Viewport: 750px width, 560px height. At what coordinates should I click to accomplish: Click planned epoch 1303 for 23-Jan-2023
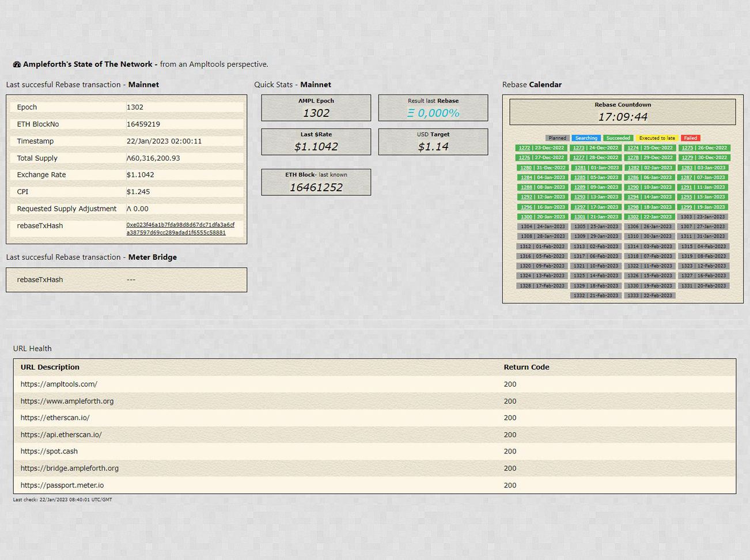(702, 217)
